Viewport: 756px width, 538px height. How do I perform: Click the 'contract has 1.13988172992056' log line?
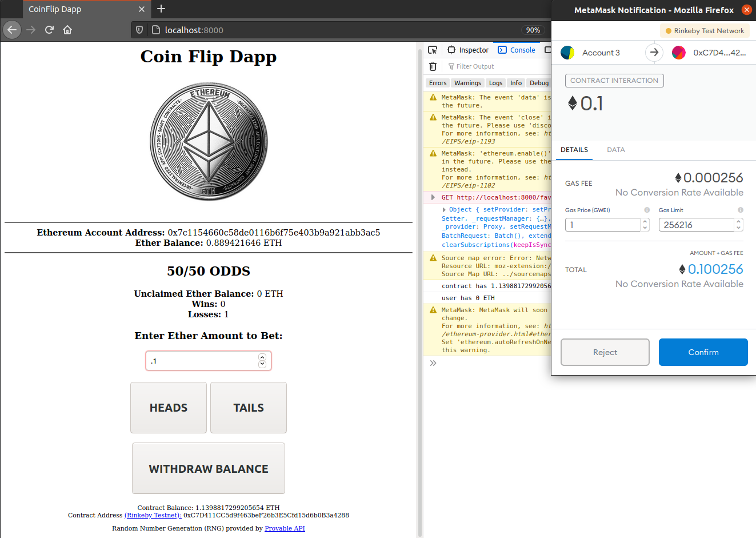(x=496, y=286)
